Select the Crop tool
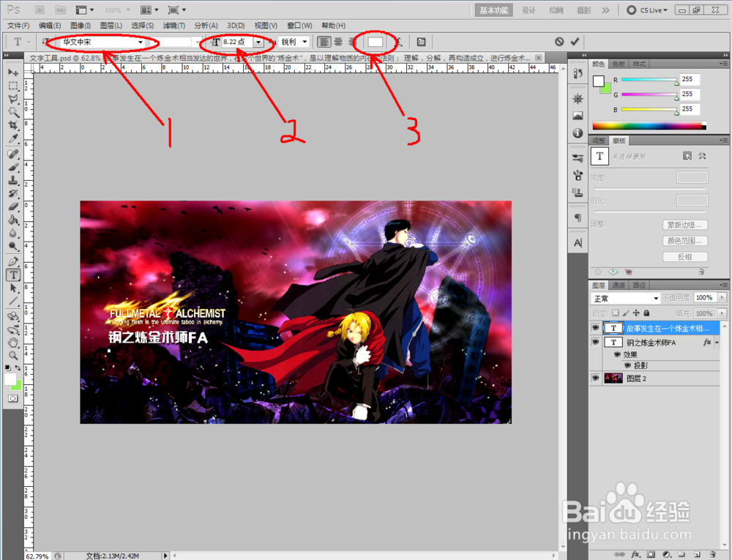Viewport: 732px width, 560px height. 13,125
